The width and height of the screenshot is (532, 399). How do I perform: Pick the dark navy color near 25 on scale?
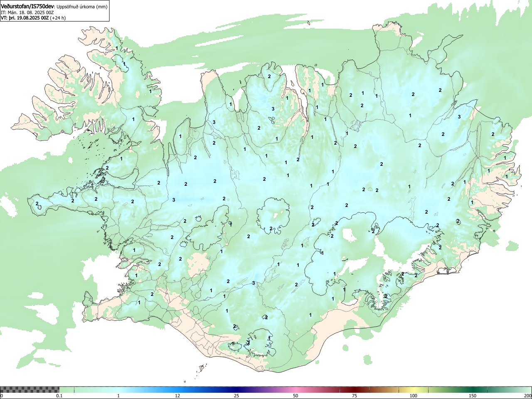coord(236,389)
